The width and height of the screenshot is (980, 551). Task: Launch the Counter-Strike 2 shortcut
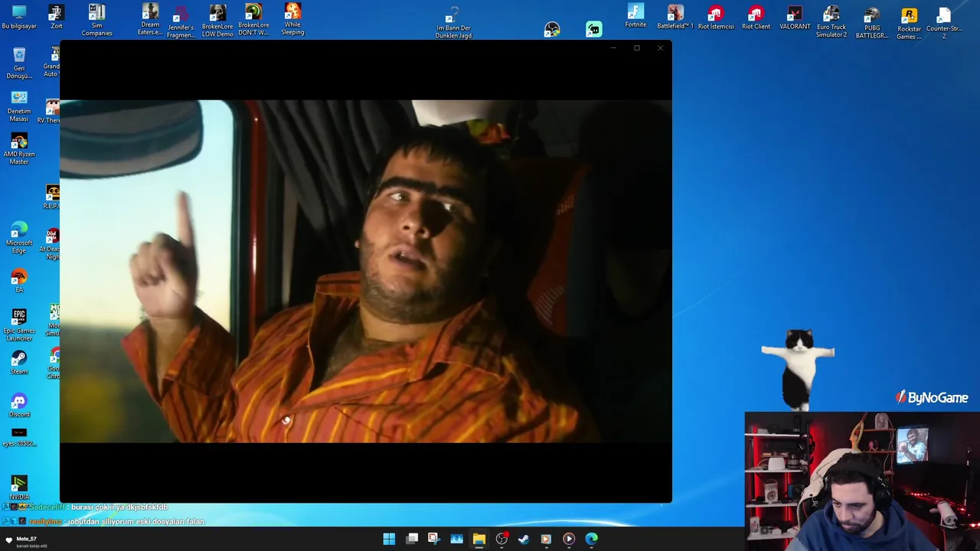pos(944,22)
